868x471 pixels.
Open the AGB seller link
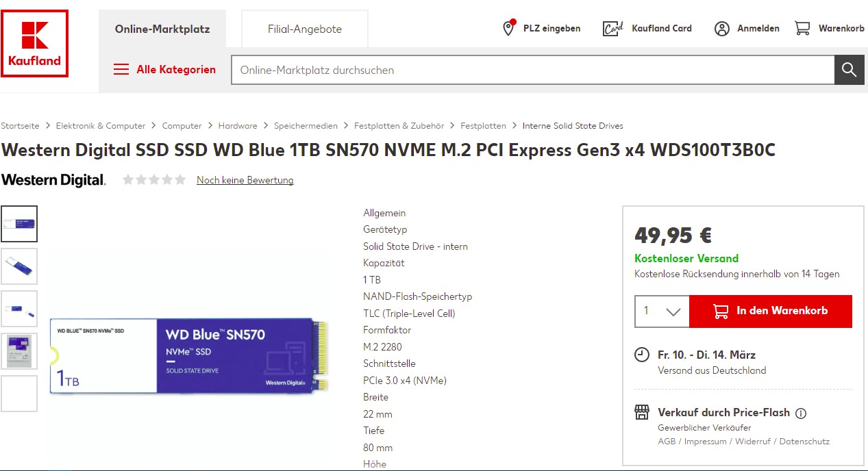(x=667, y=442)
